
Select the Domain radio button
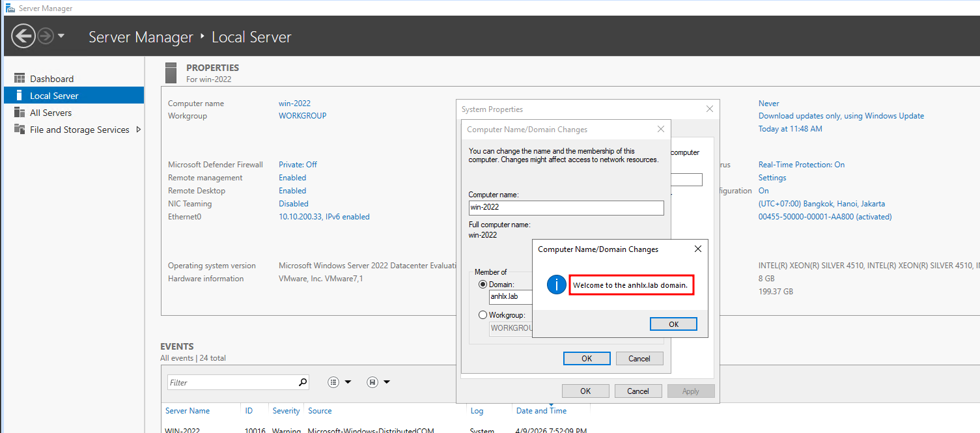[x=483, y=285]
